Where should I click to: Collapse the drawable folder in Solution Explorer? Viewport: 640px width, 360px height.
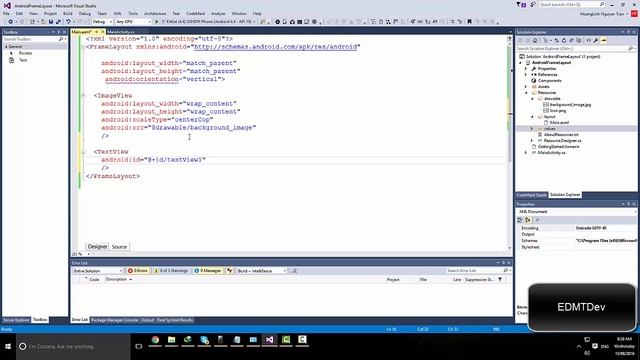(532, 99)
